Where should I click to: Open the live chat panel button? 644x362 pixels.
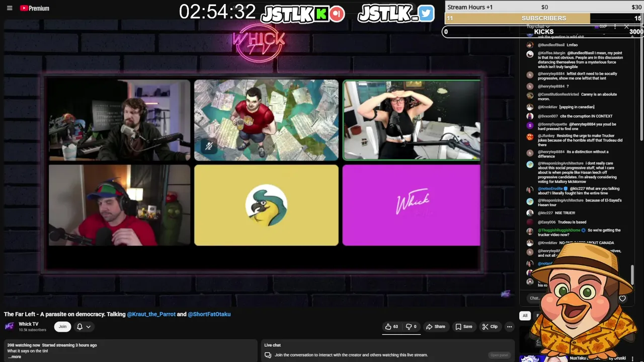point(499,355)
